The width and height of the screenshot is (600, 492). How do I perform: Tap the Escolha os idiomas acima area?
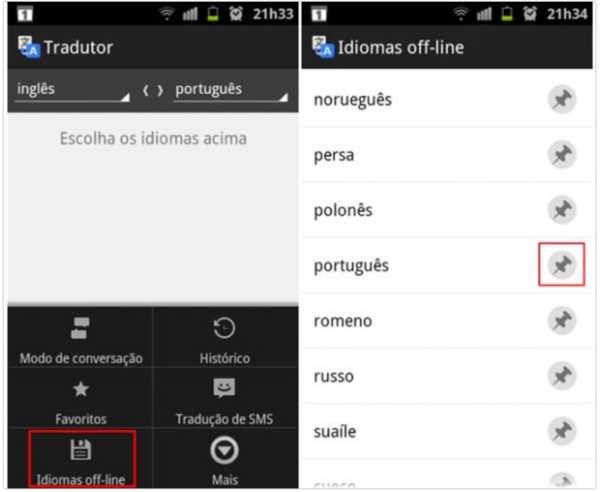coord(153,138)
